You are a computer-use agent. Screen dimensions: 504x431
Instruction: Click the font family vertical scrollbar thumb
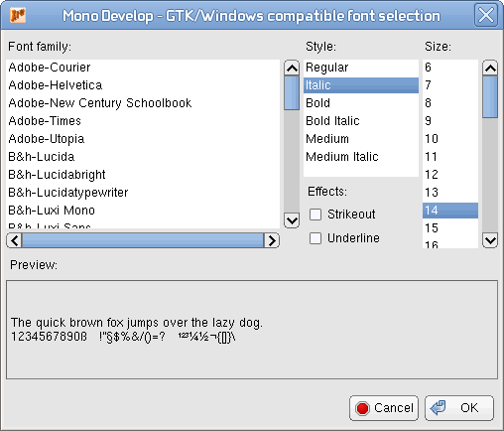[x=292, y=93]
